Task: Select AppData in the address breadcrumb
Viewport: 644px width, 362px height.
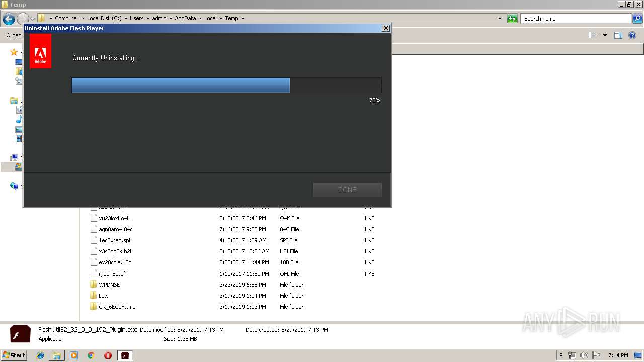Action: pyautogui.click(x=185, y=18)
